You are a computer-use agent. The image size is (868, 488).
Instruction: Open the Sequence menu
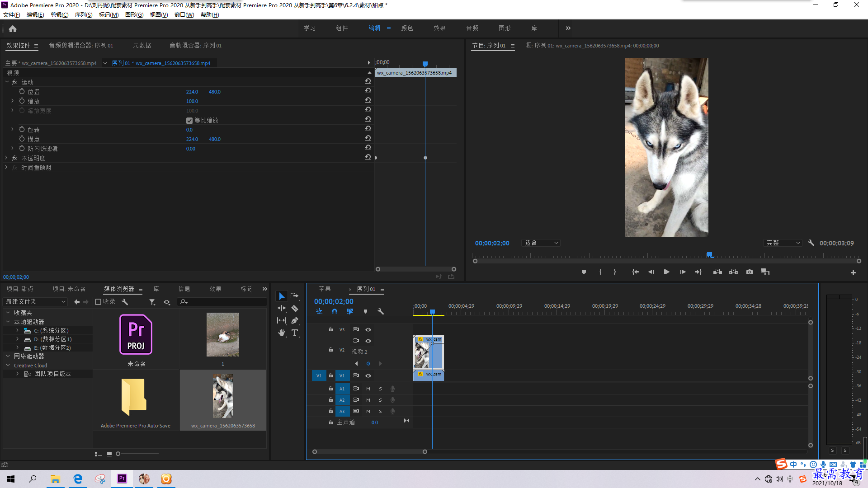point(84,15)
